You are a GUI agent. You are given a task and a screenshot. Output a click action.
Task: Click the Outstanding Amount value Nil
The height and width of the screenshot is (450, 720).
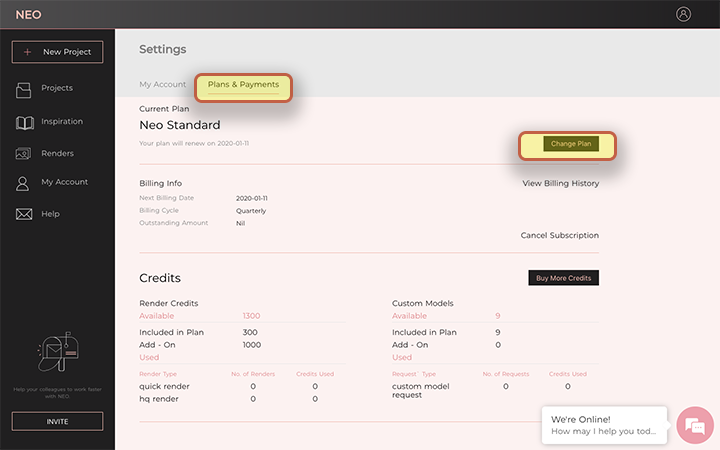240,223
